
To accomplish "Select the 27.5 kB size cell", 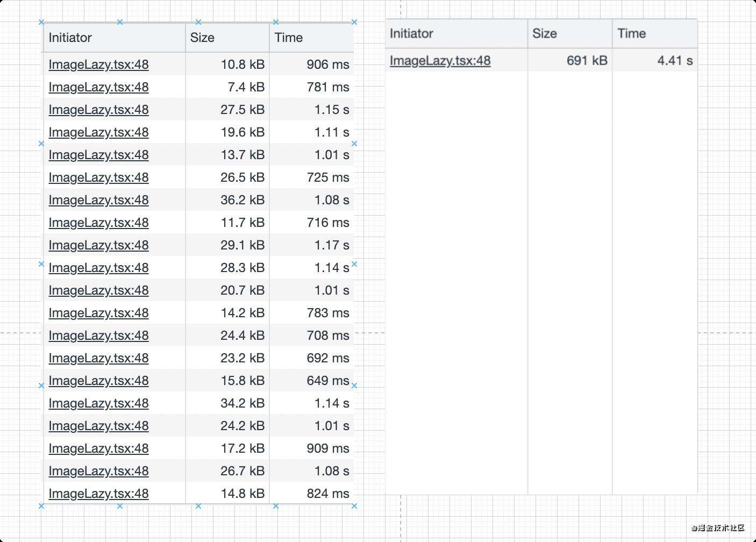I will coord(227,110).
